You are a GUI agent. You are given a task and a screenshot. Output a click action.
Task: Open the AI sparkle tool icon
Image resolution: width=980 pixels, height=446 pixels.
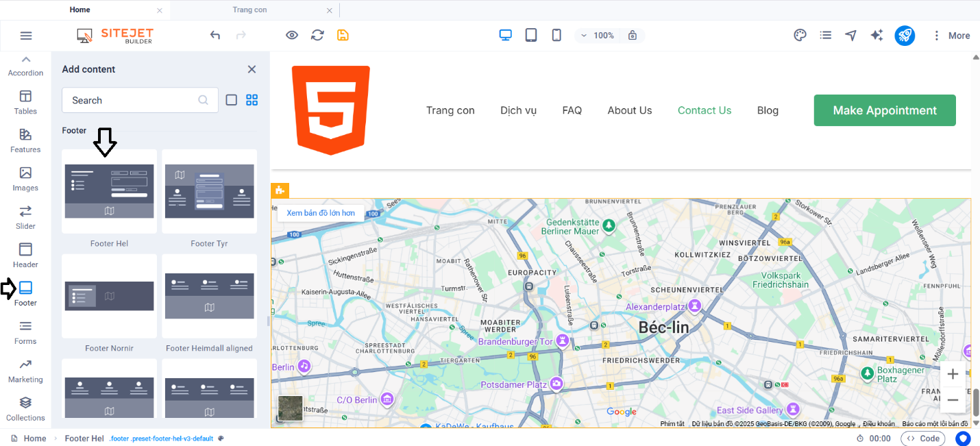point(877,36)
